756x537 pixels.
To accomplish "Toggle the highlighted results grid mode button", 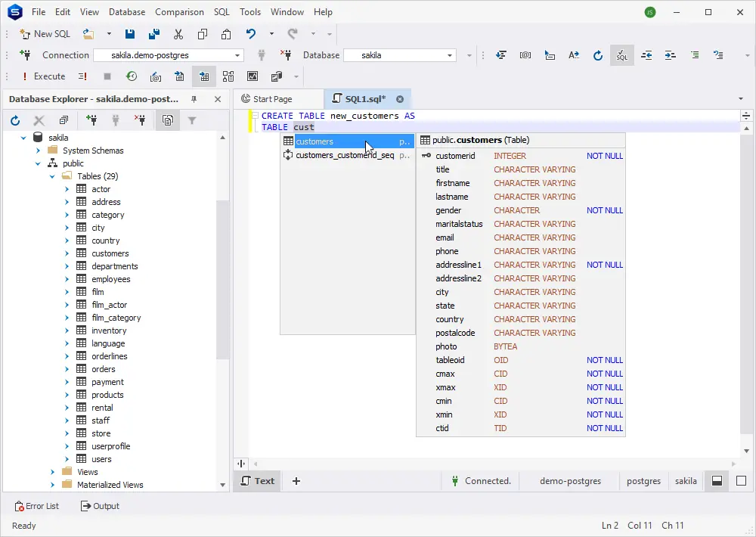I will 204,76.
